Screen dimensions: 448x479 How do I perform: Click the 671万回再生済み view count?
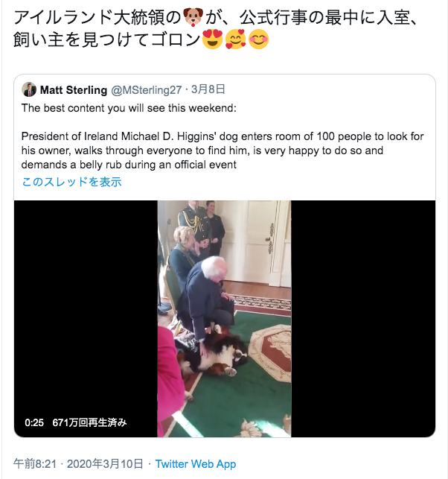point(89,423)
